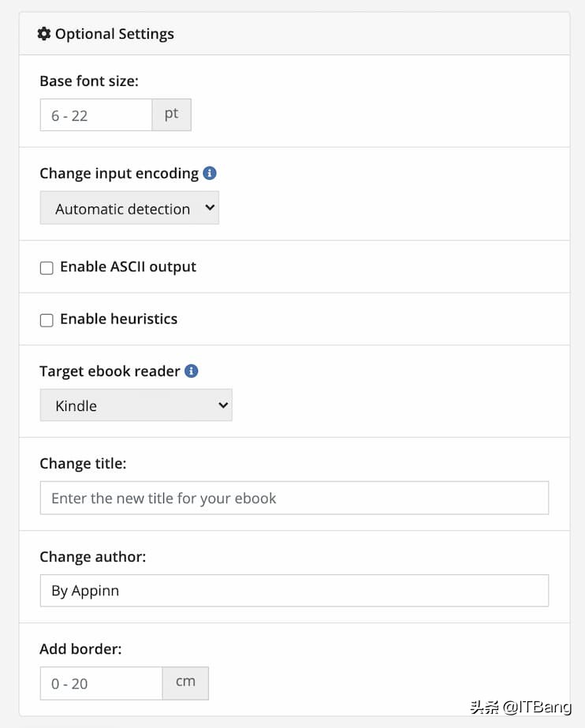The image size is (585, 728).
Task: Open the Automatic detection encoding dropdown
Action: [129, 208]
